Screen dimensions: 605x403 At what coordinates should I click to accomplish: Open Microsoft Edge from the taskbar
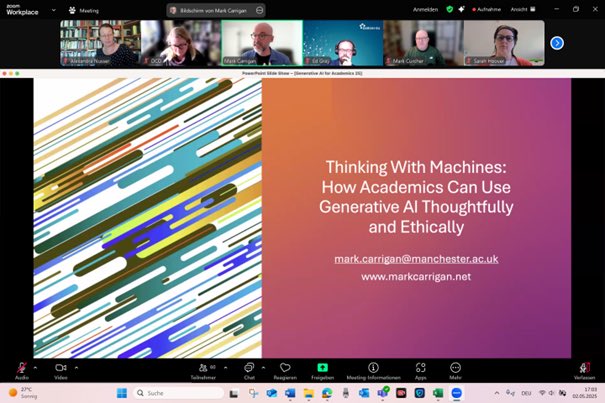click(327, 393)
